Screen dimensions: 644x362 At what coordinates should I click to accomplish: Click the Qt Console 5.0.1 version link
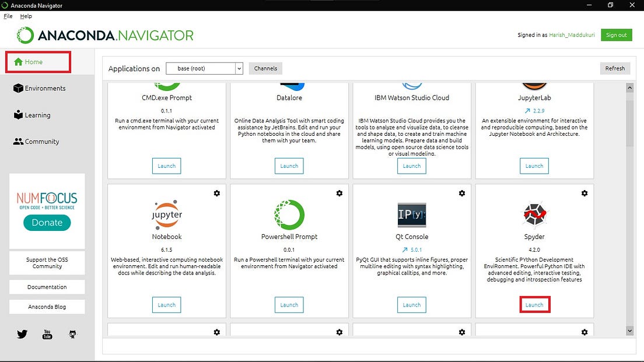point(416,249)
